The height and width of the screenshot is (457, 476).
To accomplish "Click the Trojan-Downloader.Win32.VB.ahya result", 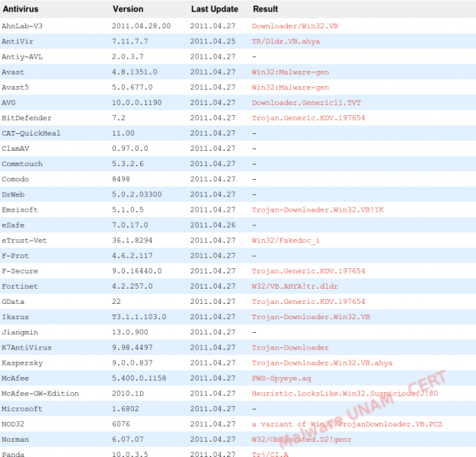I will click(x=322, y=363).
